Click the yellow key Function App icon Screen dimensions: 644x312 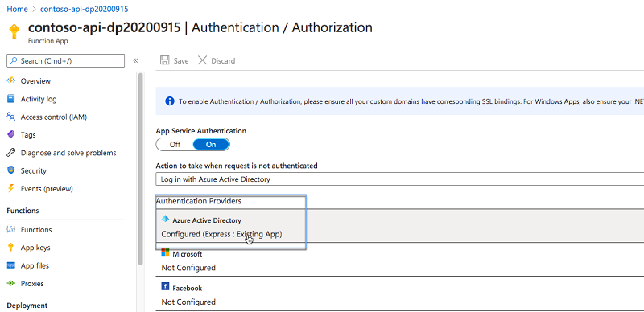coord(14,31)
